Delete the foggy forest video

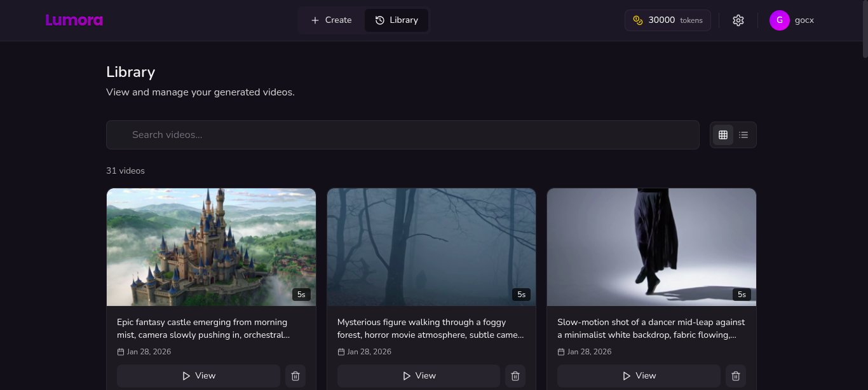coord(515,376)
